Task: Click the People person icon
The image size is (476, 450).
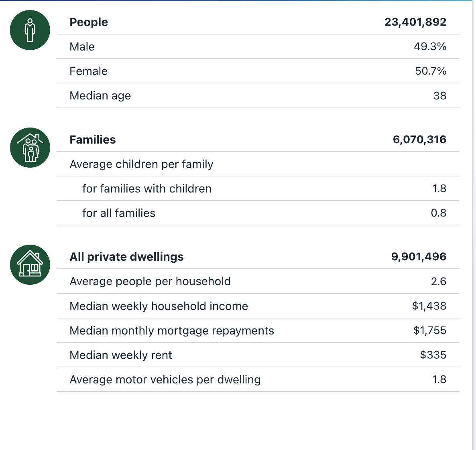Action: (30, 30)
